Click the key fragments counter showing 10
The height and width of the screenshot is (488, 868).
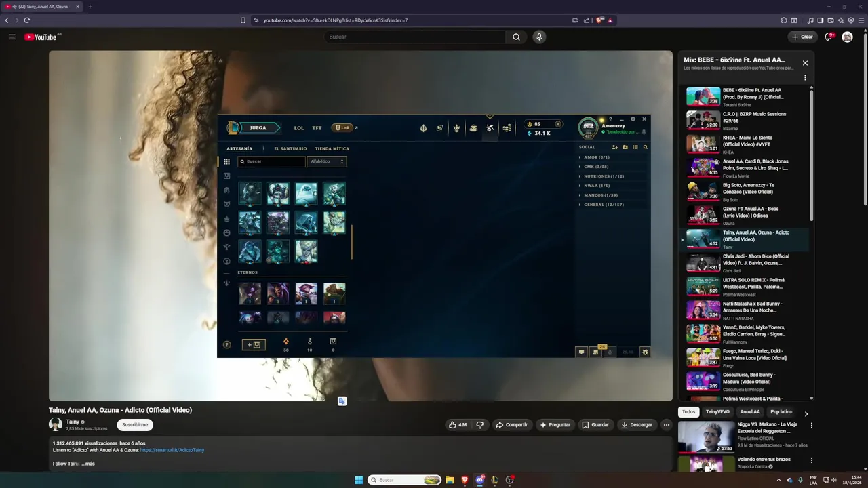(310, 344)
